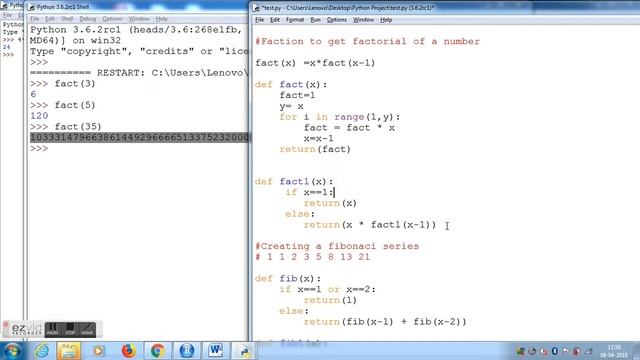This screenshot has height=360, width=640.
Task: Switch to R application on taskbar
Action: [187, 351]
